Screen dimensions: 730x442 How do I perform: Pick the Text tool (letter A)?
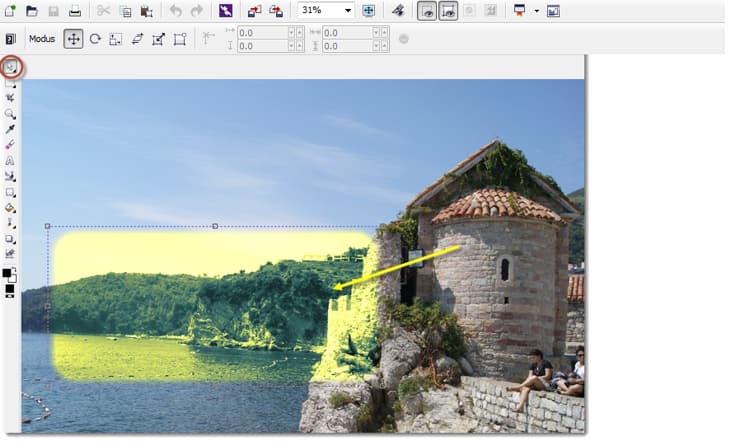click(10, 160)
